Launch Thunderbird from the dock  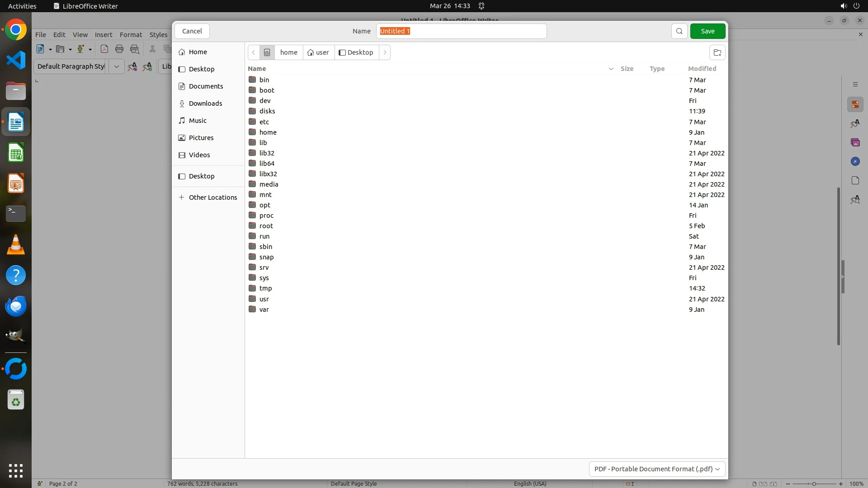(16, 306)
